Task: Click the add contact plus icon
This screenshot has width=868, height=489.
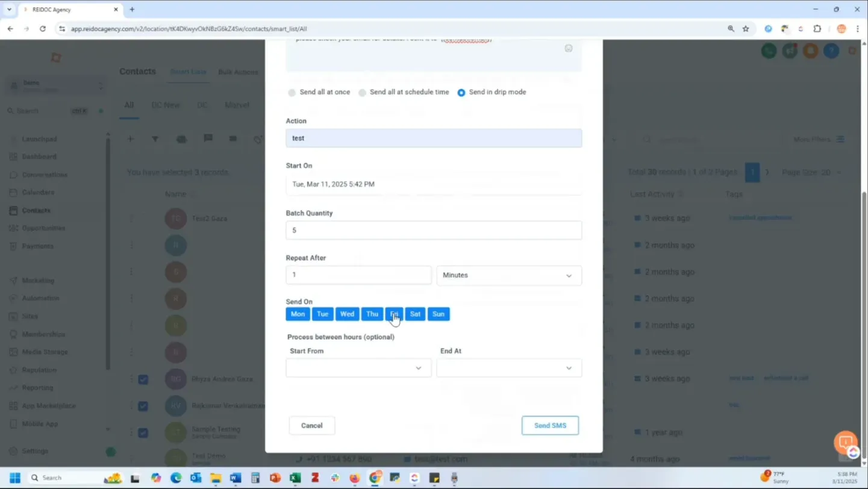Action: tap(130, 139)
